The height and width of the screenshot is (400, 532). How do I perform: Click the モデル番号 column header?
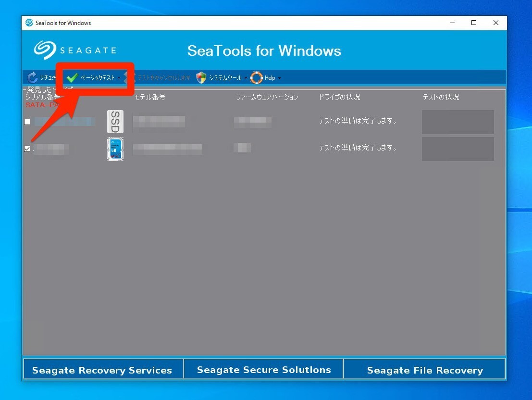coord(149,97)
